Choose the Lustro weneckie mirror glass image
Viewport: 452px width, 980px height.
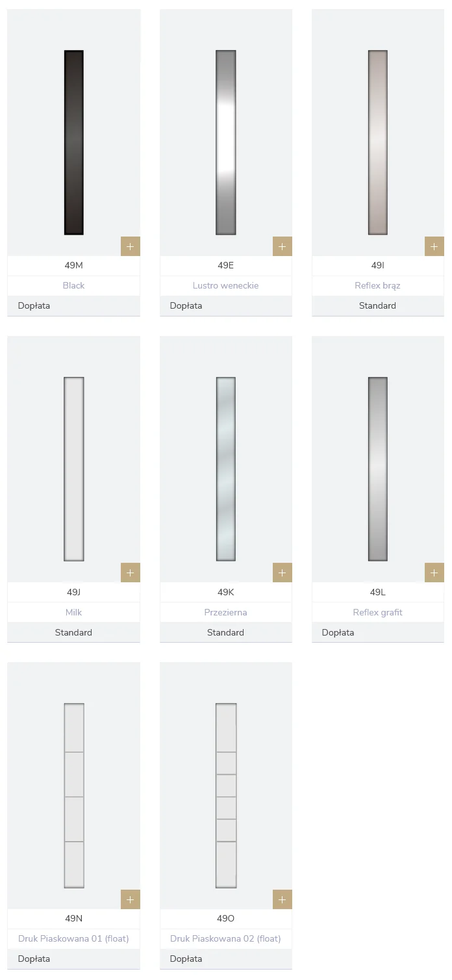point(226,142)
